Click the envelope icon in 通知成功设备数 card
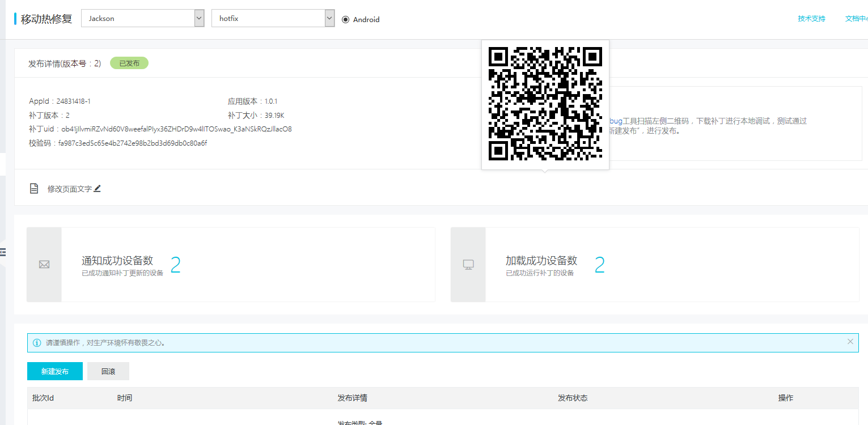Screen dimensions: 868x425 pos(44,265)
